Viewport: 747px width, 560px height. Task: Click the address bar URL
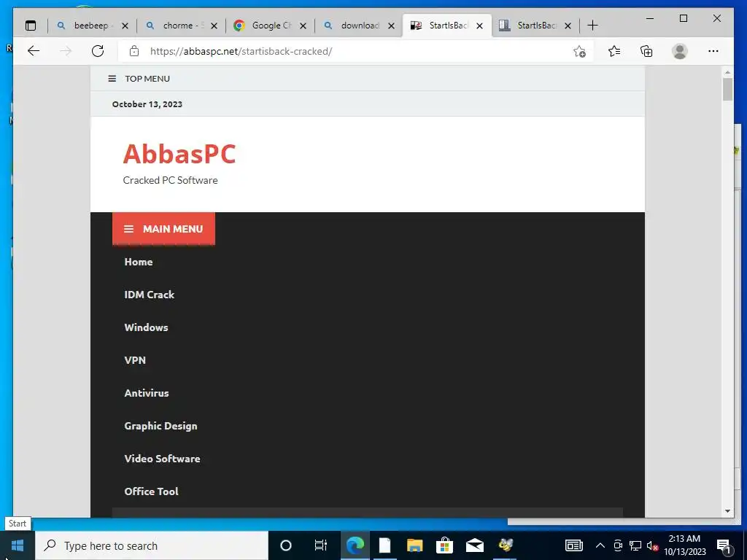(241, 52)
